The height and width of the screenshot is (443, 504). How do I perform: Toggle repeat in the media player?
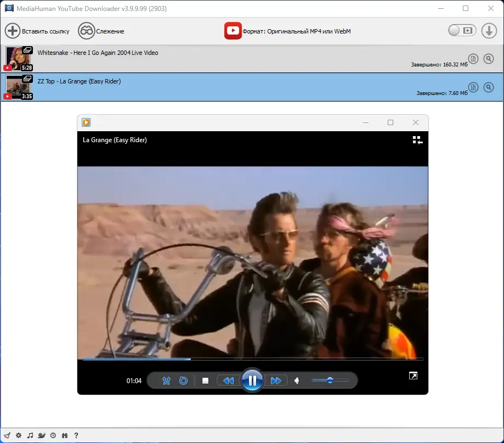coord(183,380)
